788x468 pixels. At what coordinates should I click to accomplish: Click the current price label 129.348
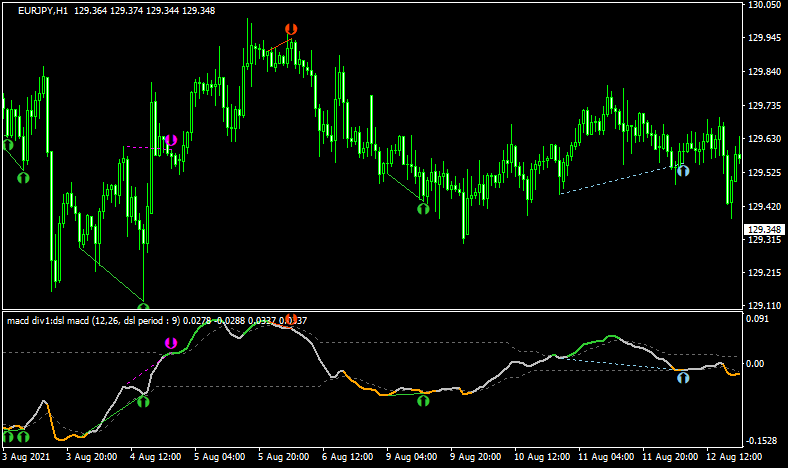tap(764, 229)
